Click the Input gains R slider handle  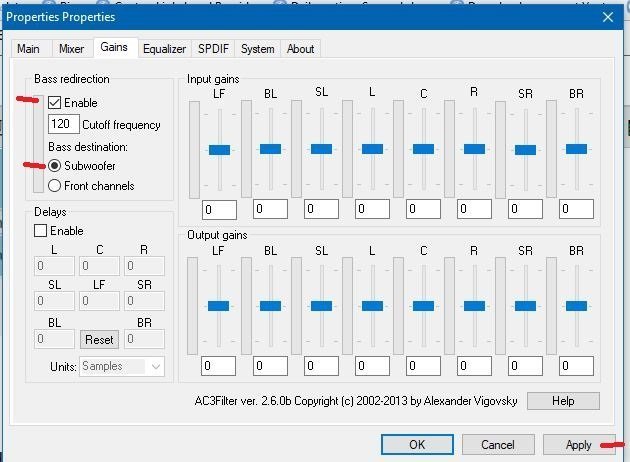click(x=475, y=149)
